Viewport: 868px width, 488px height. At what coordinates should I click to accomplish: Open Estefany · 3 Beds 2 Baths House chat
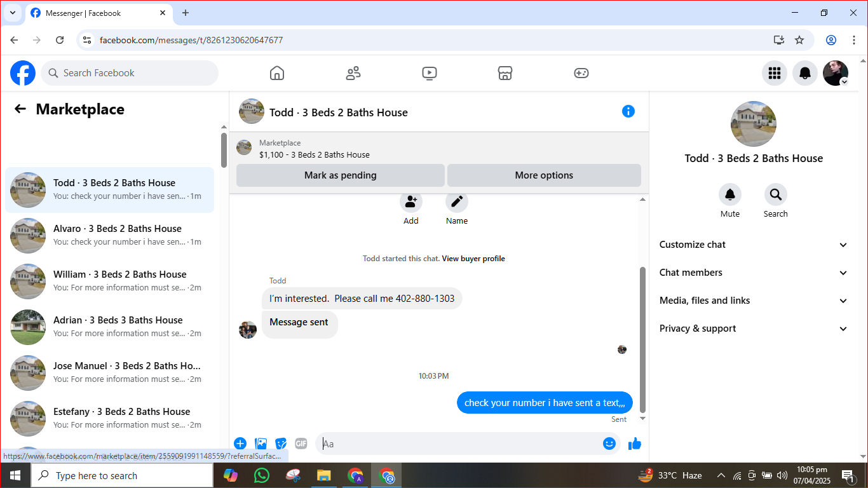pos(109,419)
